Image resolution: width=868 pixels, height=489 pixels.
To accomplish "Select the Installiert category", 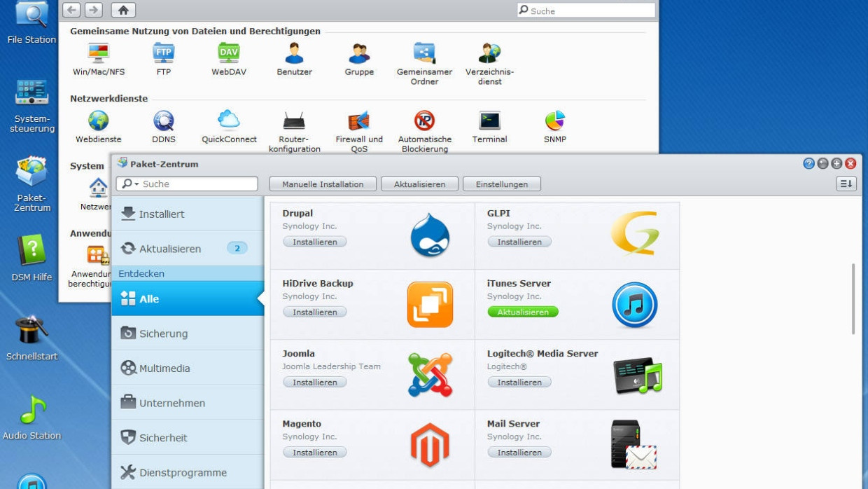I will coord(161,214).
